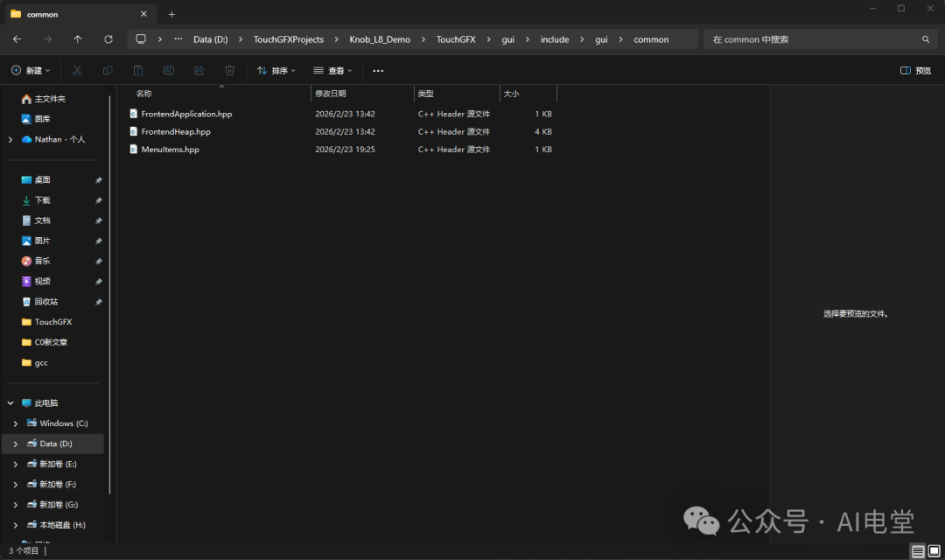This screenshot has width=945, height=560.
Task: Navigate to Knob_L8_Demo in breadcrumb
Action: coord(380,39)
